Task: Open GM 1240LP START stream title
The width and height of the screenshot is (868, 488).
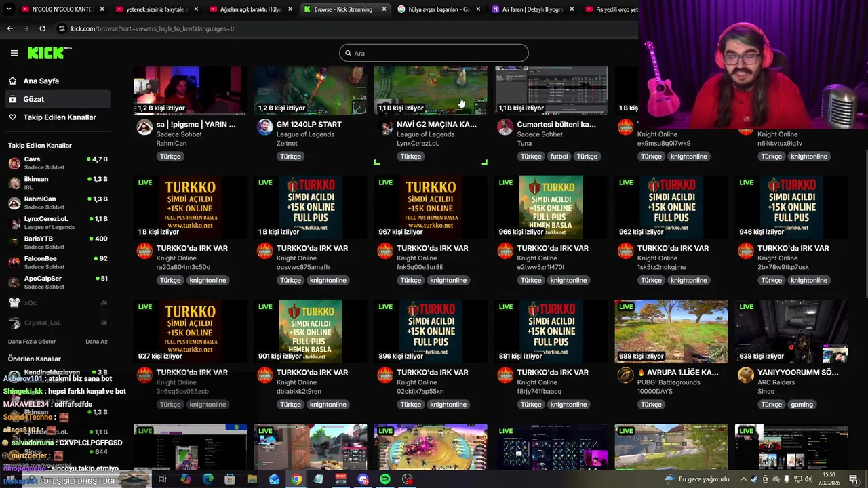Action: pyautogui.click(x=309, y=125)
